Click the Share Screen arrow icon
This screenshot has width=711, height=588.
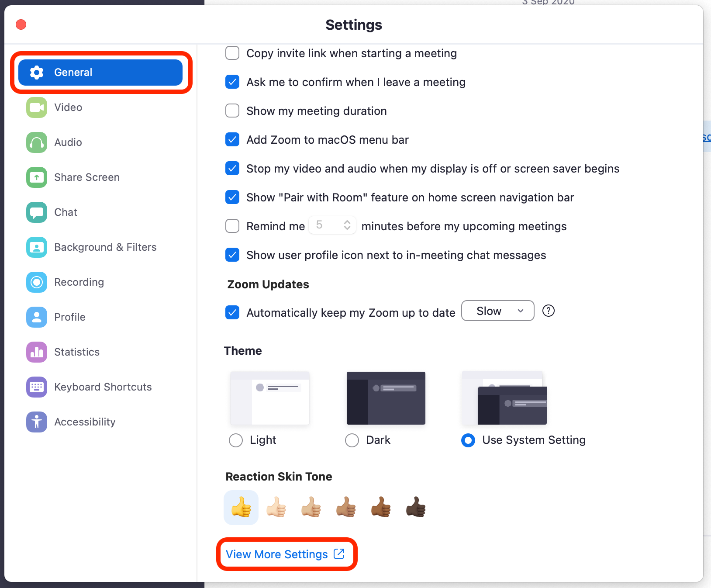pos(37,177)
